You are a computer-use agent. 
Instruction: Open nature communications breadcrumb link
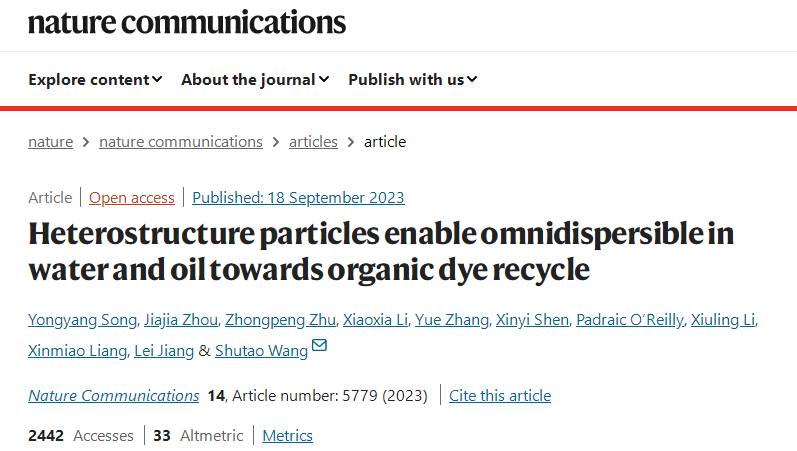(x=181, y=142)
